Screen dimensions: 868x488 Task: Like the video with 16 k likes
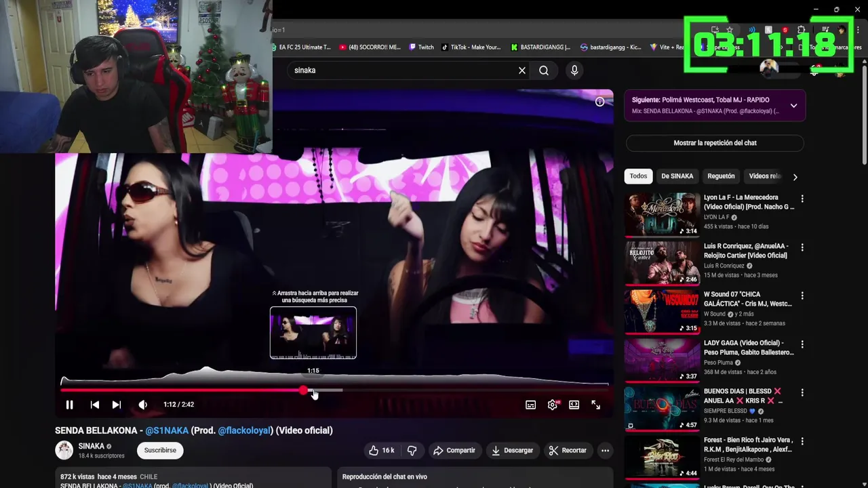381,450
